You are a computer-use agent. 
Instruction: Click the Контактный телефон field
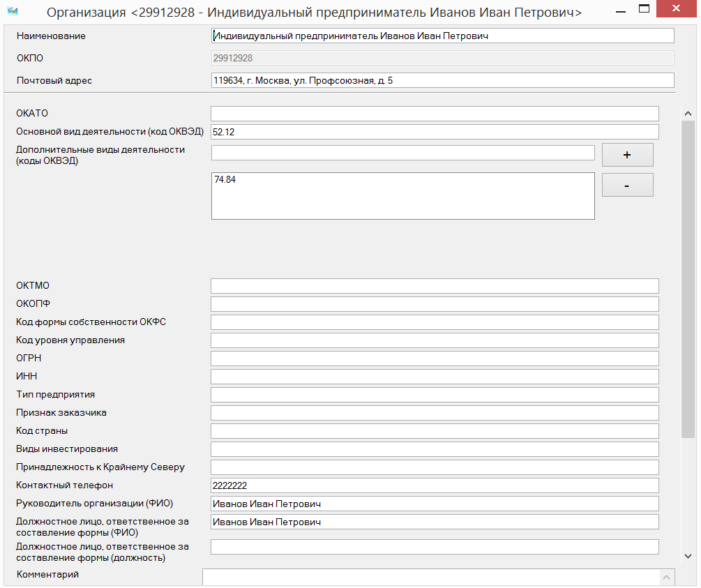pos(435,485)
